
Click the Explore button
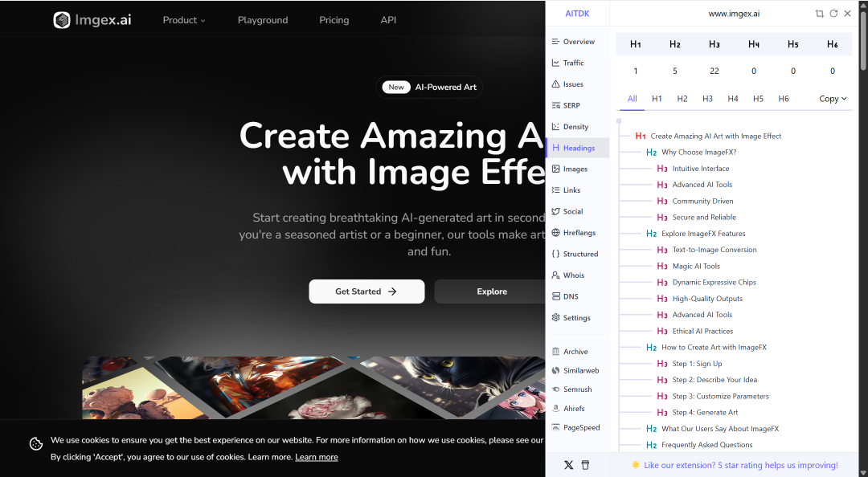490,291
